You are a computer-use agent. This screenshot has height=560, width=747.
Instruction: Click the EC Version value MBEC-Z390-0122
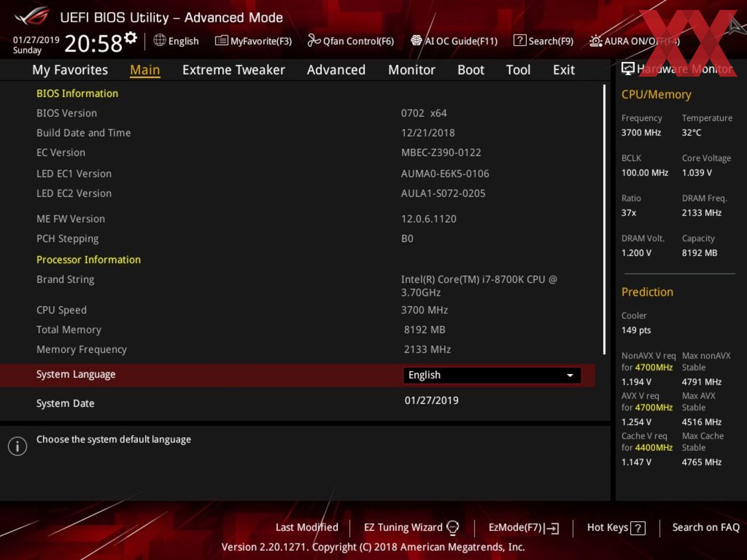441,153
